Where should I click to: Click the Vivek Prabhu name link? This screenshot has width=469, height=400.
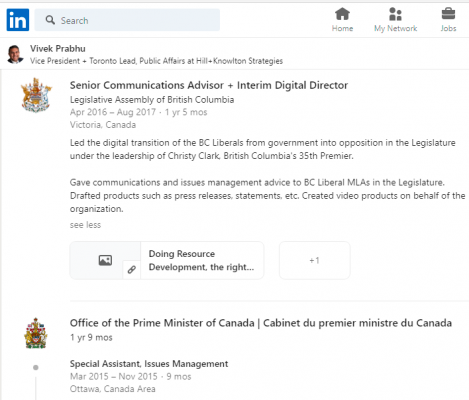(x=58, y=49)
